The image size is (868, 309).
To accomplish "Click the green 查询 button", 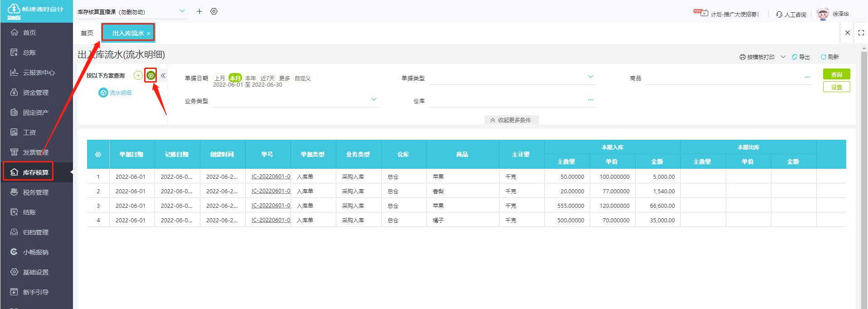I will 836,74.
